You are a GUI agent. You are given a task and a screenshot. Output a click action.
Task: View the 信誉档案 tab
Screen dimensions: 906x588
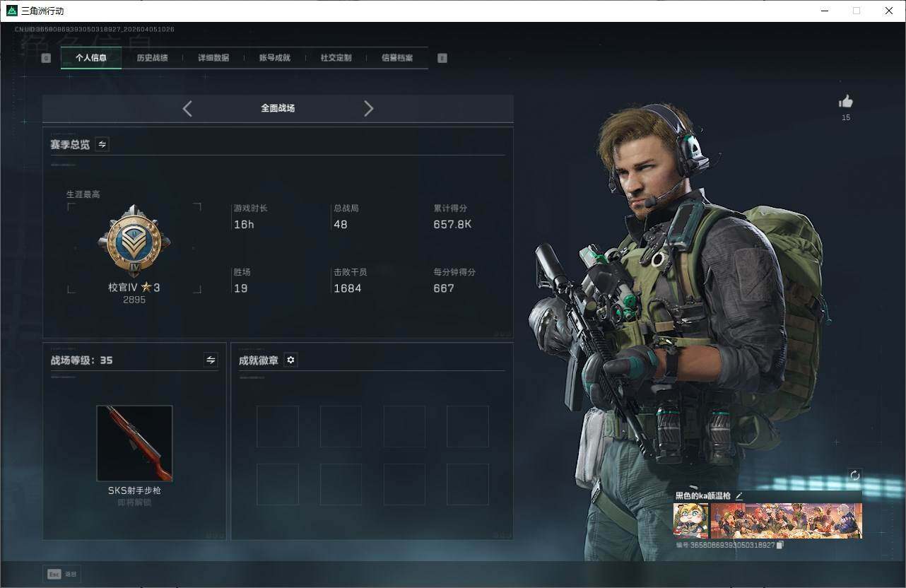point(397,58)
